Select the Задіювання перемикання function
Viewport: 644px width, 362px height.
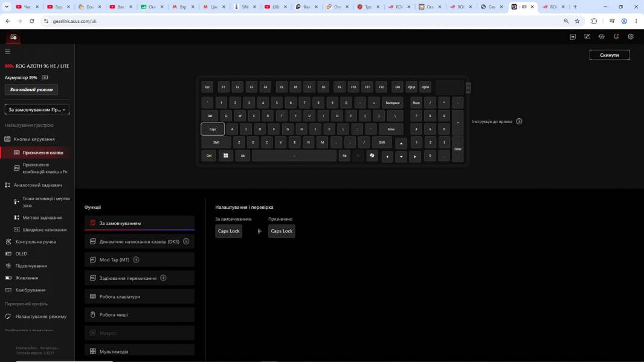coord(139,278)
